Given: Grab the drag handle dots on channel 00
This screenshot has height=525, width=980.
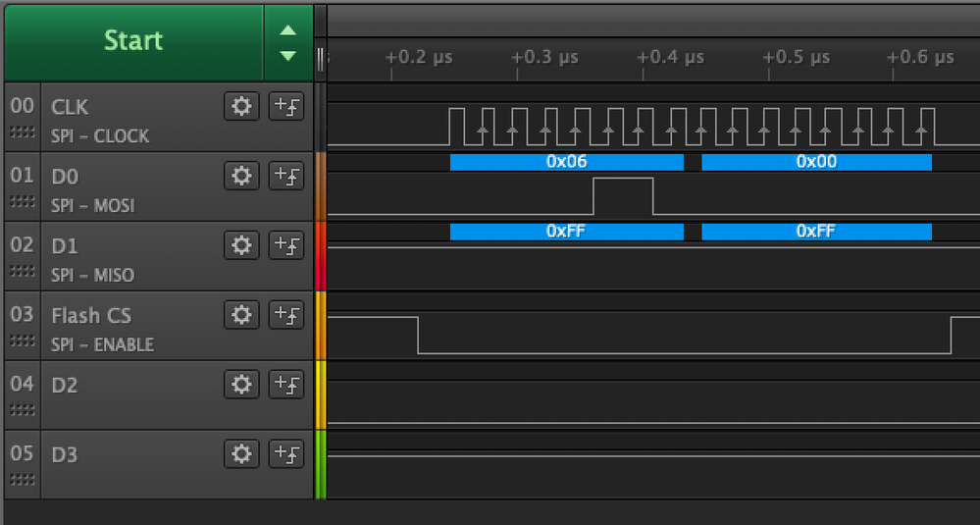Looking at the screenshot, I should [x=23, y=131].
